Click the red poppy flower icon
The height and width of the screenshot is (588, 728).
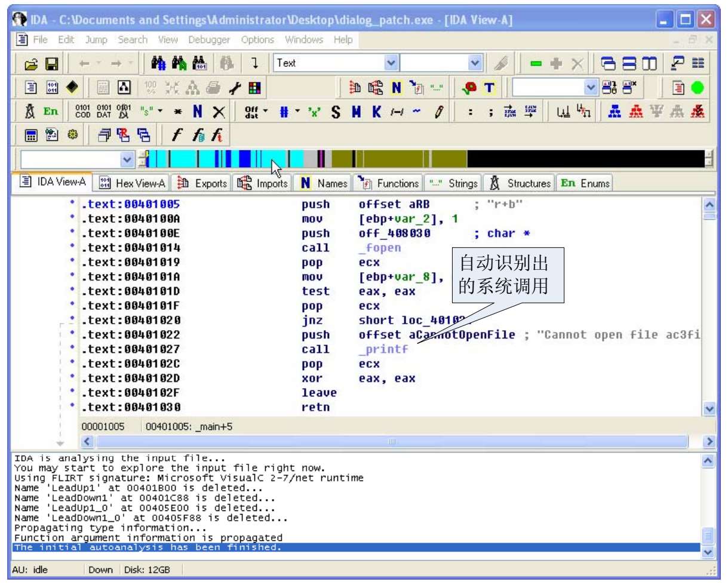tap(469, 88)
